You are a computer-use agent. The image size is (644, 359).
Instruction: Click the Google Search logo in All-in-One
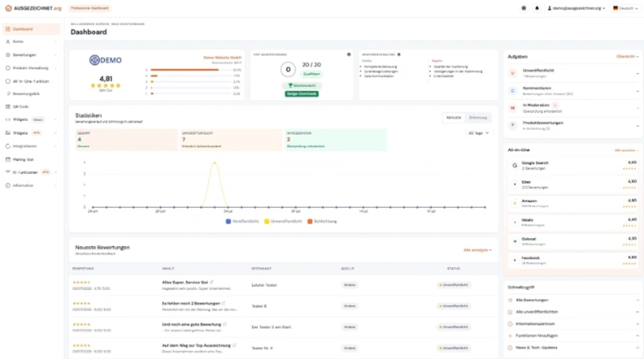(x=514, y=165)
